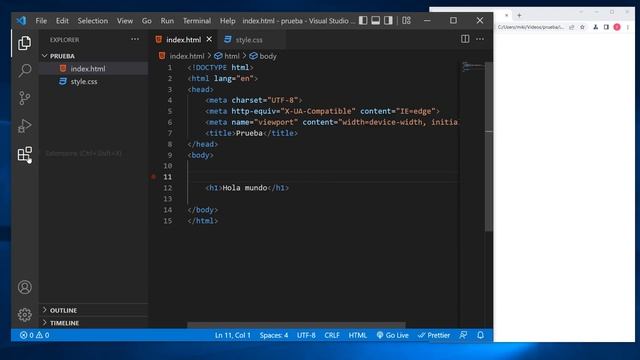
Task: Open the Manage gear icon
Action: pos(24,315)
